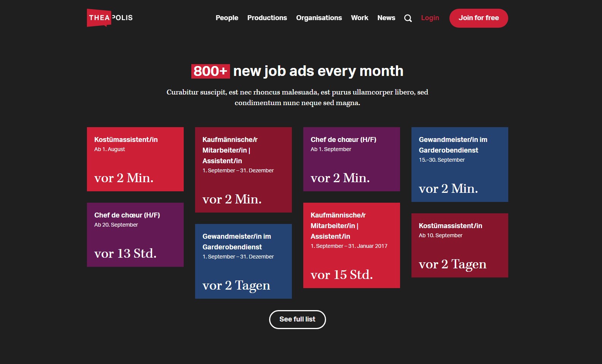Go to Productions in the navigation
This screenshot has height=364, width=602.
click(267, 18)
